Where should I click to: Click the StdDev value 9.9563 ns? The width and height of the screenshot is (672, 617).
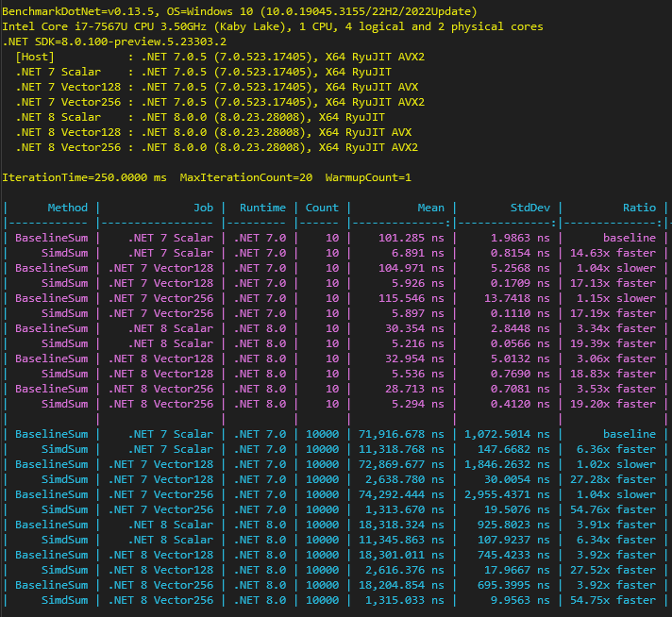coord(520,600)
